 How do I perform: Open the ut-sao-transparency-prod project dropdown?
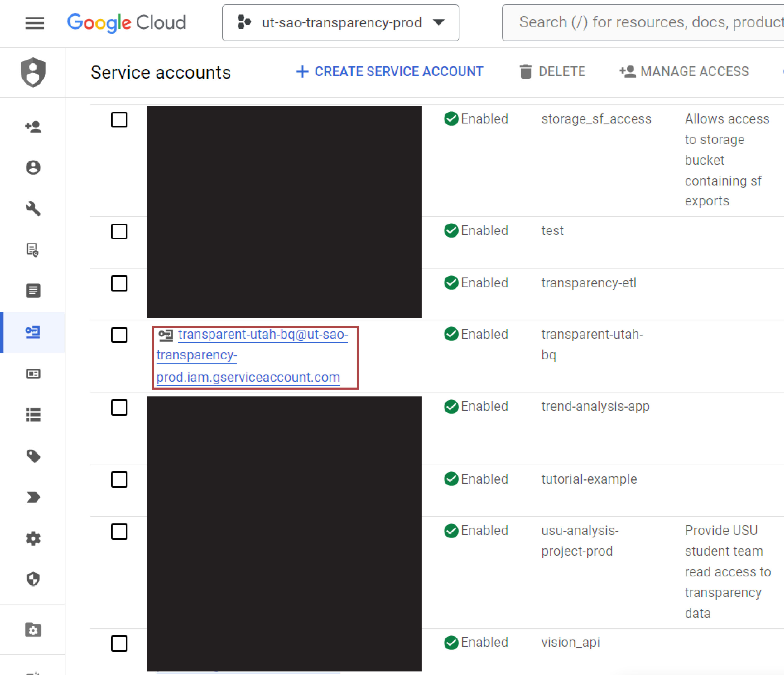click(x=340, y=23)
